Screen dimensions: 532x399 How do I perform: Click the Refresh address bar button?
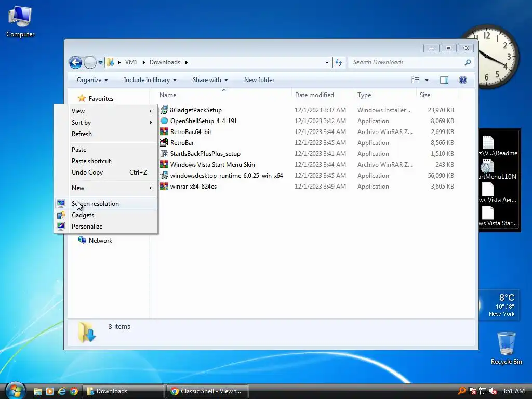click(339, 62)
